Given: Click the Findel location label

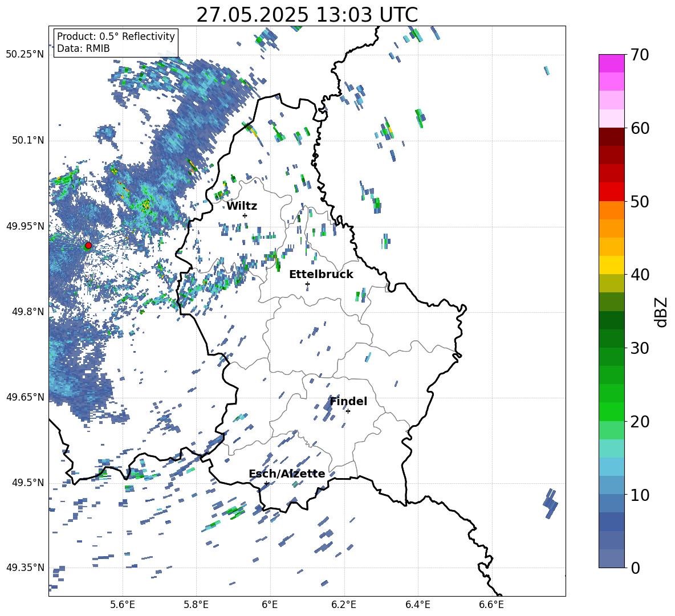Looking at the screenshot, I should tap(348, 401).
